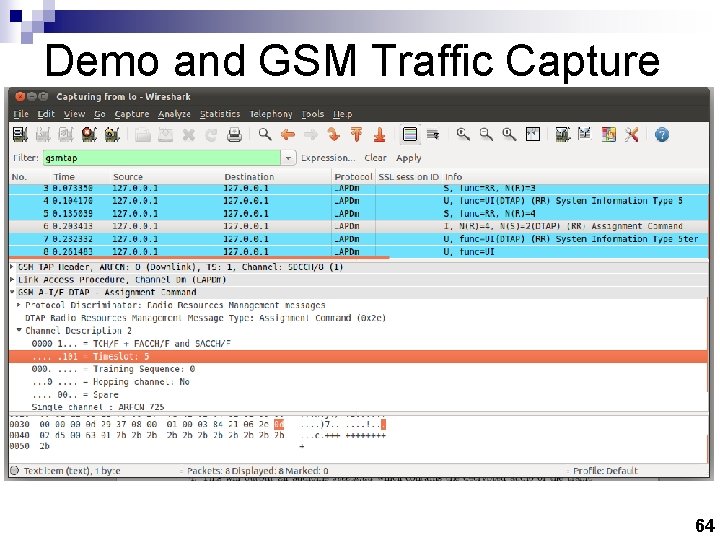Select packet 6 Assignment Command row
Image resolution: width=720 pixels, height=540 pixels.
coord(358,226)
